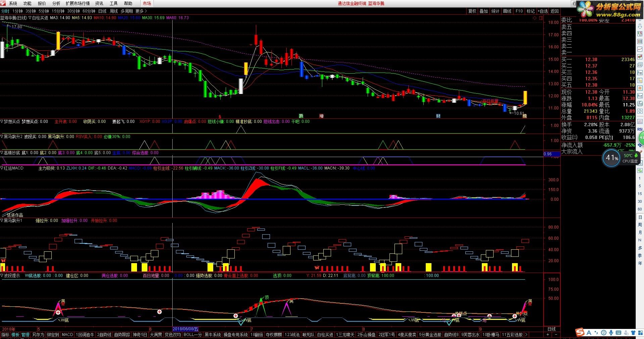Image resolution: width=644 pixels, height=339 pixels.
Task: Click the F10 icon in right sidebar
Action: 640,73
